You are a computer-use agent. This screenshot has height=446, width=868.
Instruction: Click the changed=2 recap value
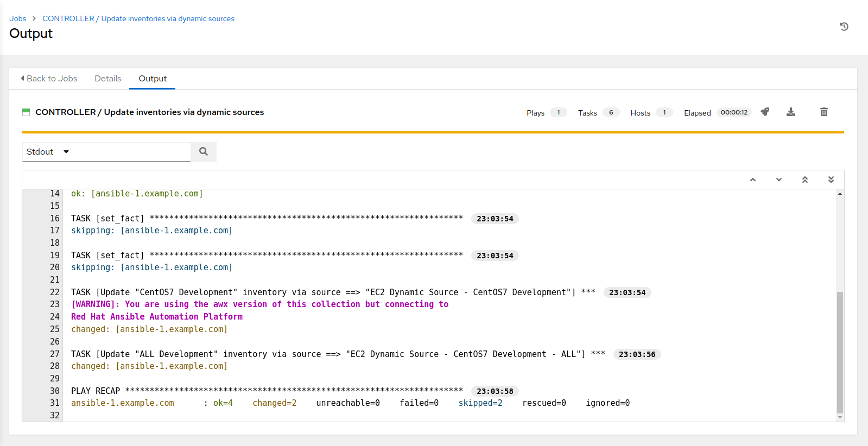tap(275, 403)
